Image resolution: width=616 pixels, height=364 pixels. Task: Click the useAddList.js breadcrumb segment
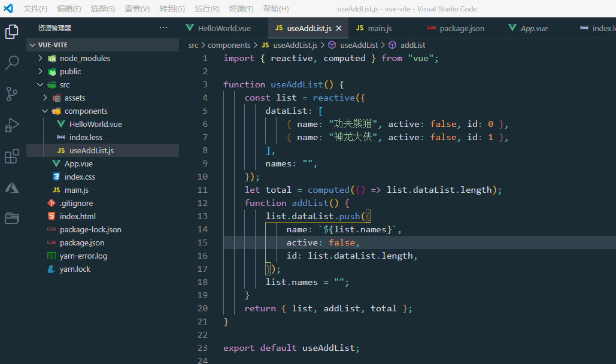pos(296,45)
